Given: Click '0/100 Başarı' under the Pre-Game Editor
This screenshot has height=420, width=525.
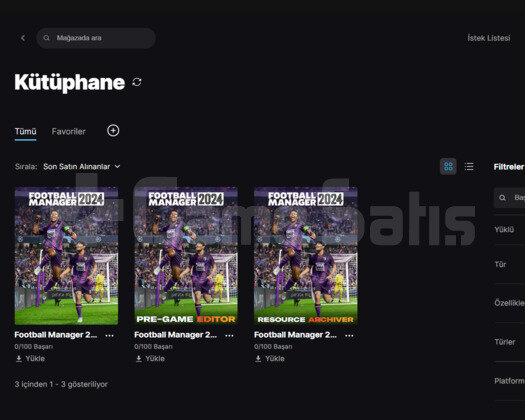Looking at the screenshot, I should tap(153, 347).
